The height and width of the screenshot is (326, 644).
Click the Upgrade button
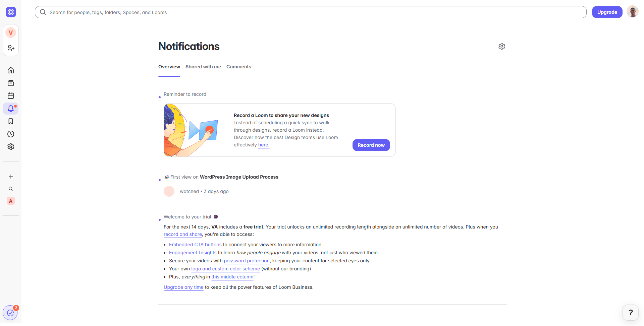coord(607,12)
